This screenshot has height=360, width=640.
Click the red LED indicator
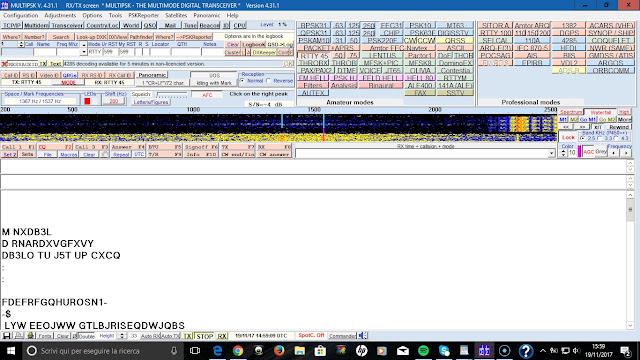87,101
